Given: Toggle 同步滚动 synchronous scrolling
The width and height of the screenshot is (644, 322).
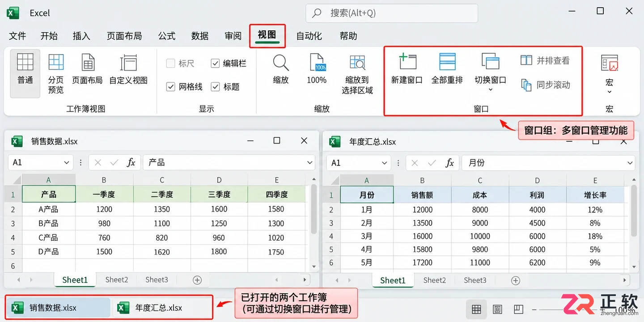Looking at the screenshot, I should pyautogui.click(x=545, y=85).
